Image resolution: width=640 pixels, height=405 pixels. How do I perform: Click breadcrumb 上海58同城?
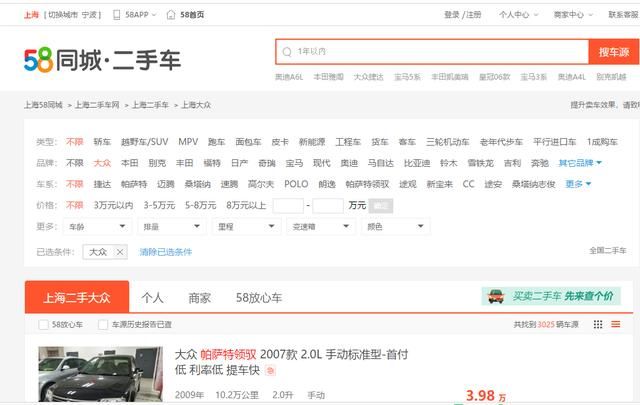pos(43,105)
